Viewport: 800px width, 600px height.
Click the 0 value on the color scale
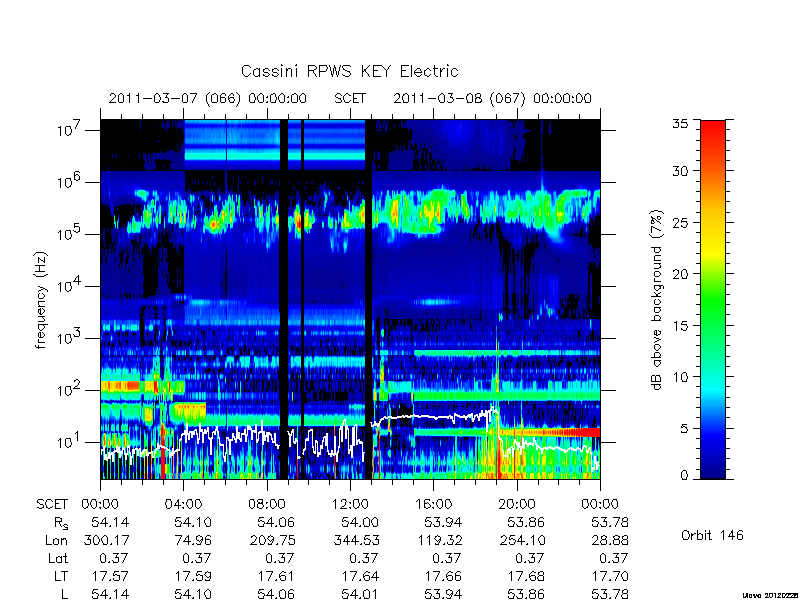pos(684,475)
